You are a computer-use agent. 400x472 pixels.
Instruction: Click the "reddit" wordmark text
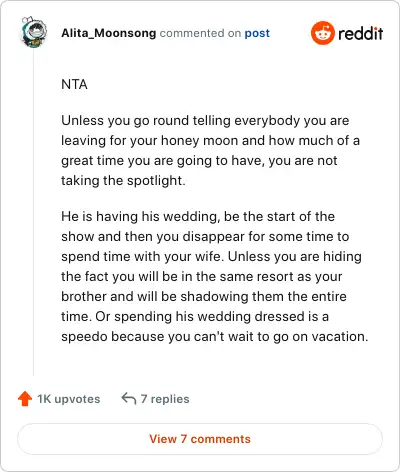[x=361, y=34]
